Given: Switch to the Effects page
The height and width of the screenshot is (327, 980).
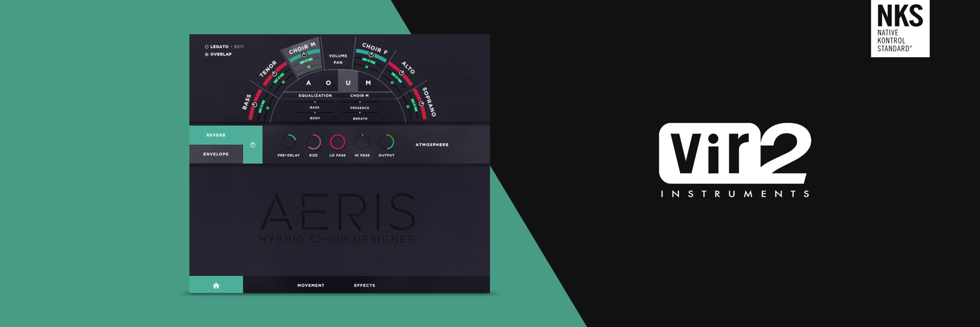Looking at the screenshot, I should tap(364, 285).
